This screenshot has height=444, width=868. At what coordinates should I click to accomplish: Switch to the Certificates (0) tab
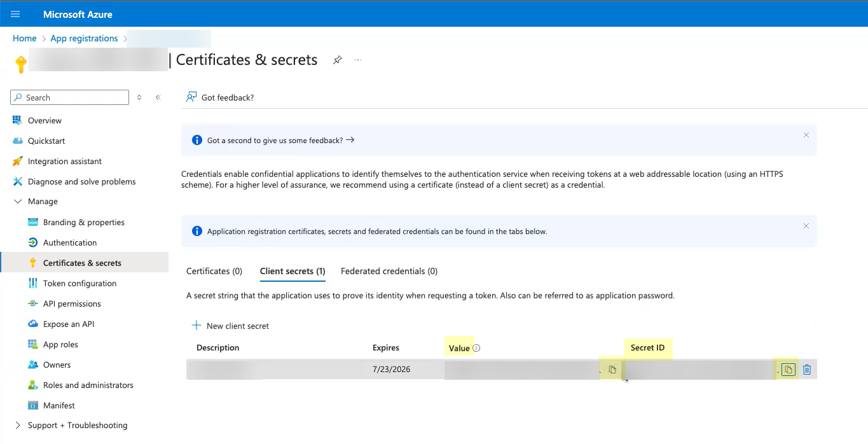coord(214,271)
